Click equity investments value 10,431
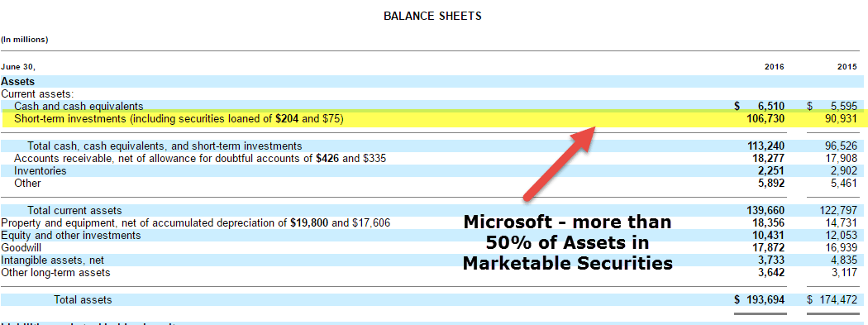Image resolution: width=868 pixels, height=325 pixels. click(768, 236)
